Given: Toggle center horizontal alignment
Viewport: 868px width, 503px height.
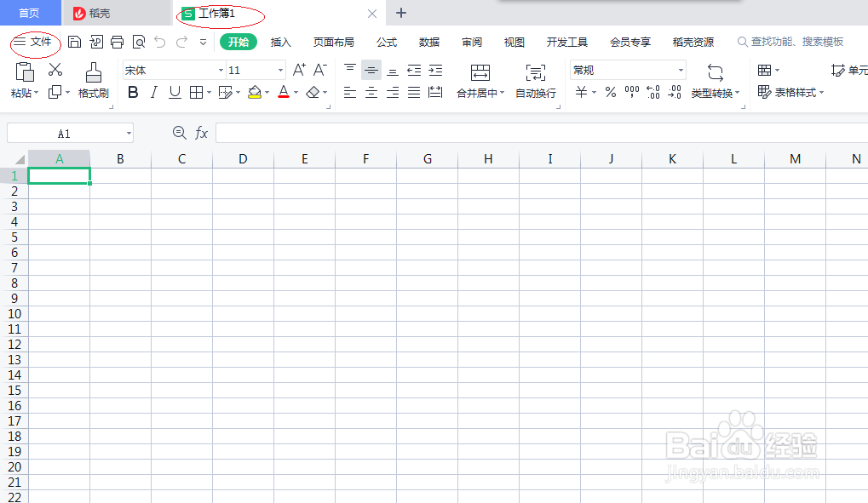Looking at the screenshot, I should [x=371, y=93].
